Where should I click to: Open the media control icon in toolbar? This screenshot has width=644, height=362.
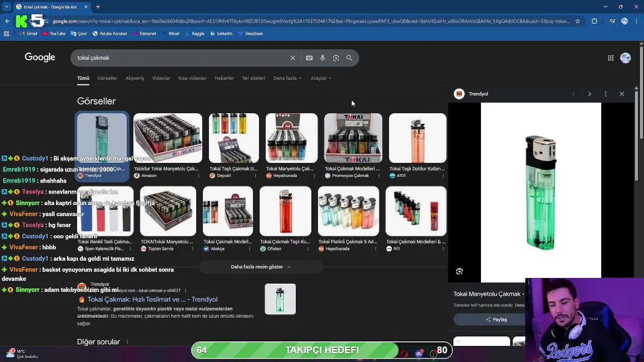612,21
